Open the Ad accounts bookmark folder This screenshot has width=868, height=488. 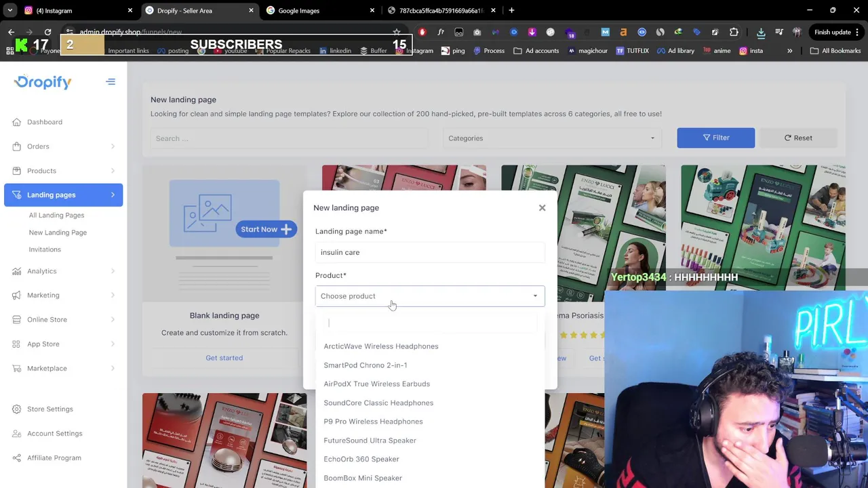pyautogui.click(x=536, y=51)
